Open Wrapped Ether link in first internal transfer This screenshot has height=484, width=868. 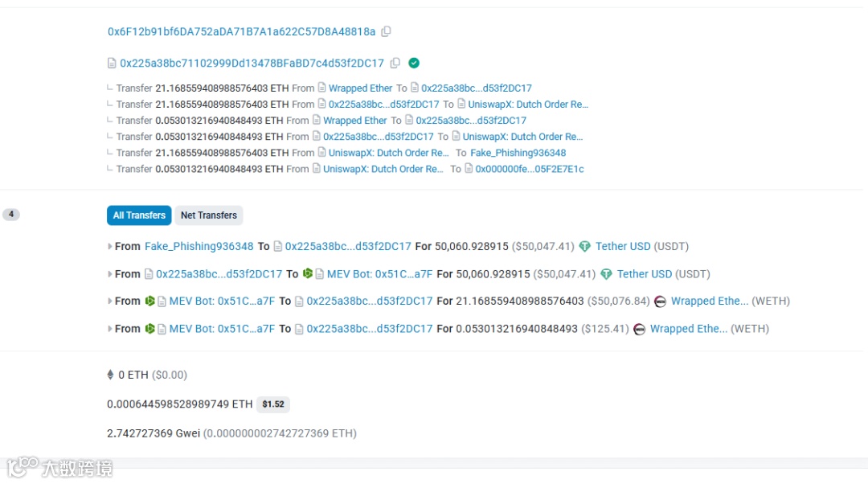click(360, 88)
